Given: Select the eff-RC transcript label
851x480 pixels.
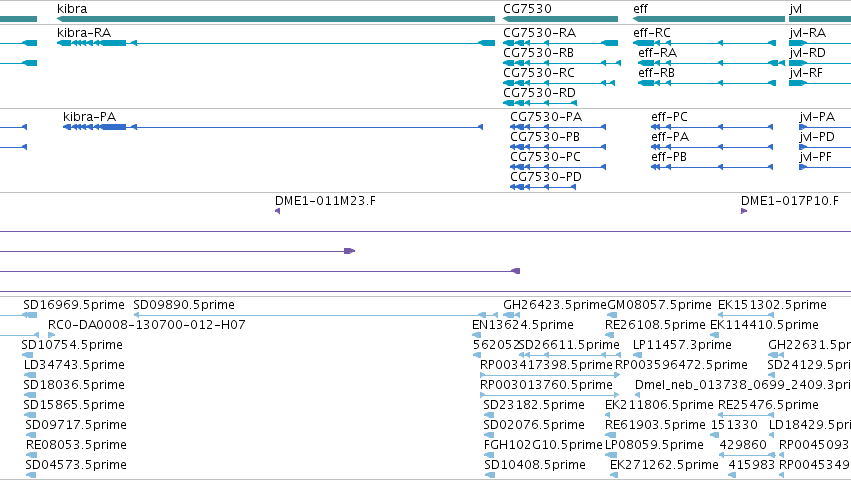Looking at the screenshot, I should (x=651, y=33).
